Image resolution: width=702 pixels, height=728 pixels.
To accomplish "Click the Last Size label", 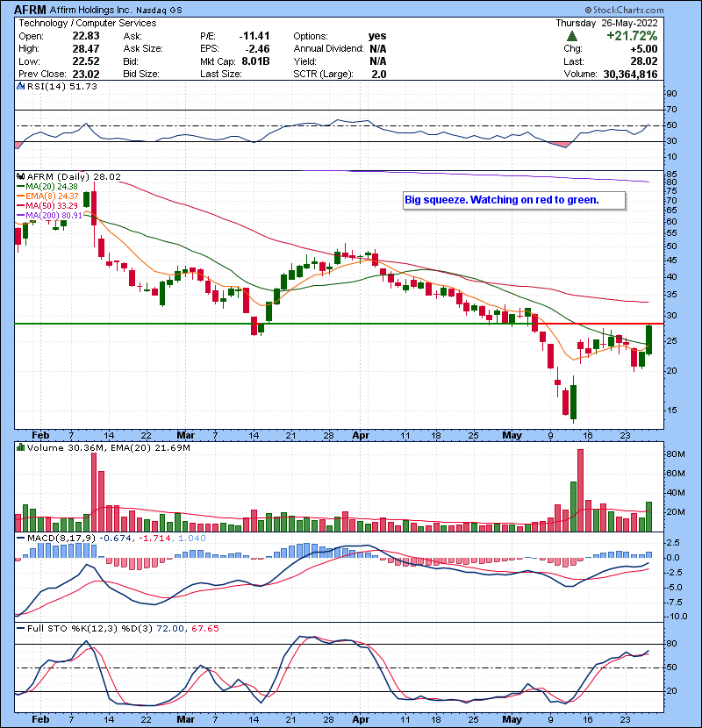I will tap(220, 74).
